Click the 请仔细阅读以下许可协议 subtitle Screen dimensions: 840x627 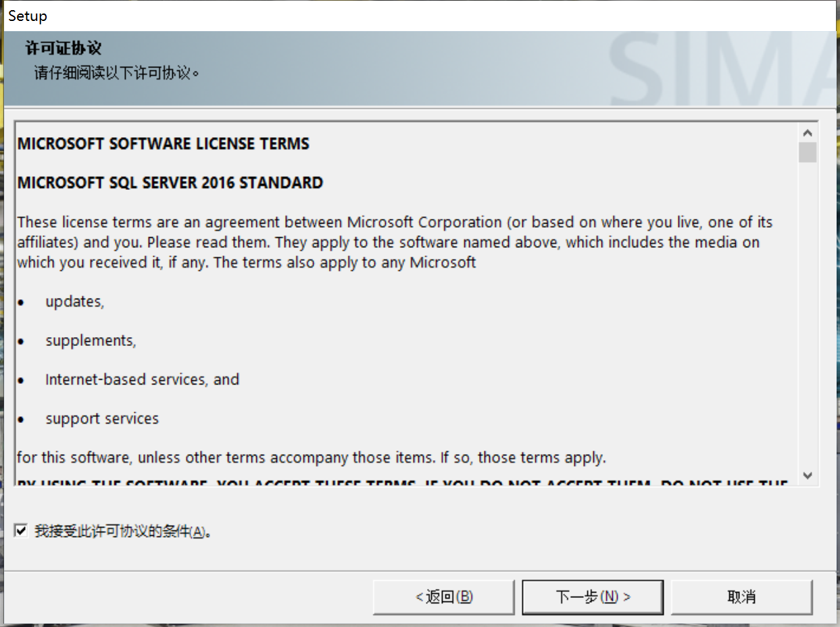tap(116, 73)
